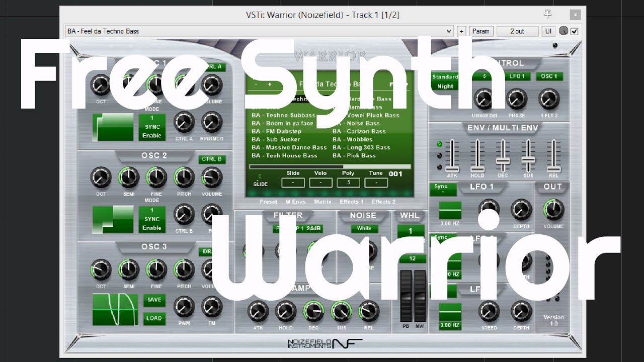
Task: Select the second envelope LED
Action: click(x=439, y=156)
